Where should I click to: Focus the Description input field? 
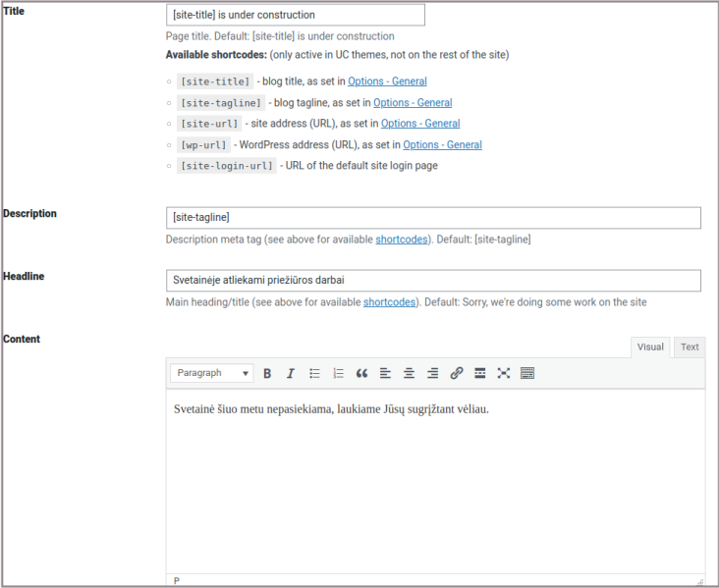coord(433,217)
